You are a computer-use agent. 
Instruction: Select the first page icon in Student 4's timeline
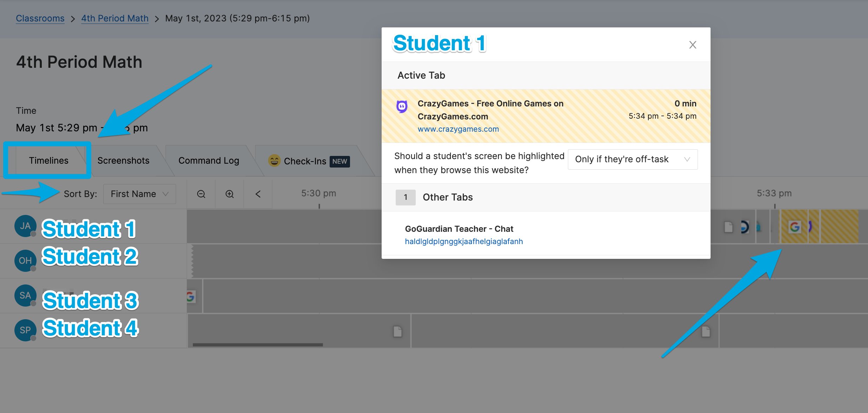(x=397, y=331)
